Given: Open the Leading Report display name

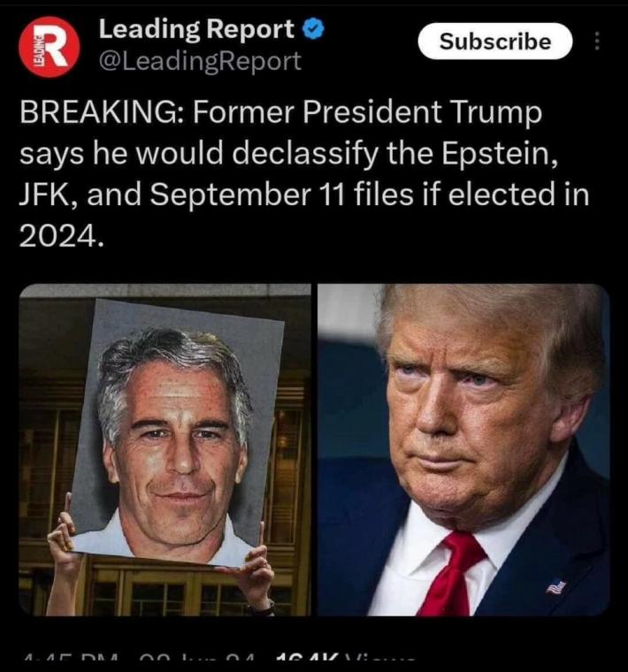Looking at the screenshot, I should [196, 29].
